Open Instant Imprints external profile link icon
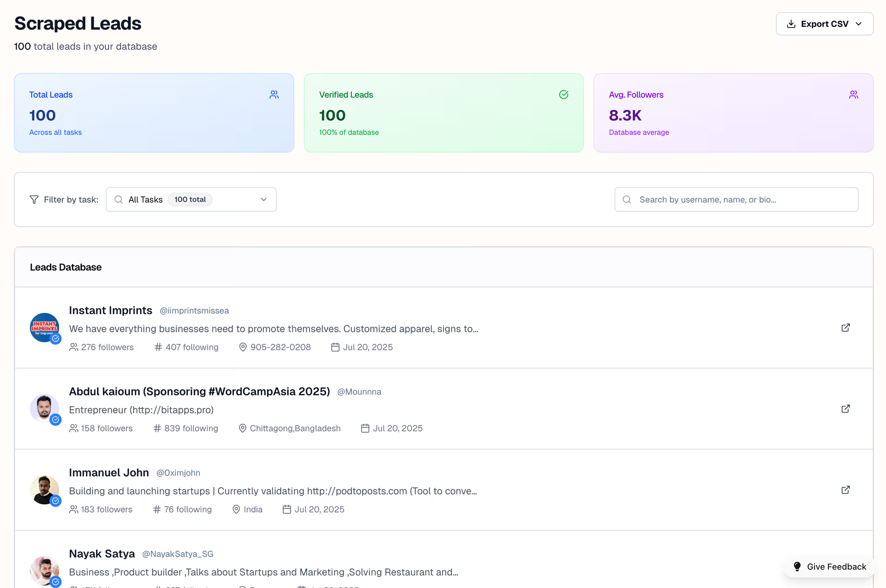Viewport: 886px width, 588px height. (845, 328)
